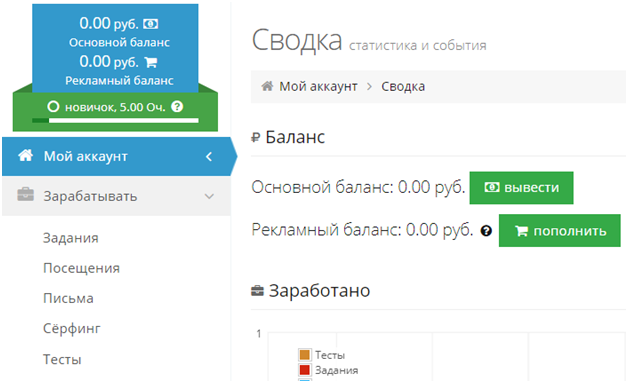Click the Сводка page heading
The height and width of the screenshot is (383, 628).
tap(297, 40)
